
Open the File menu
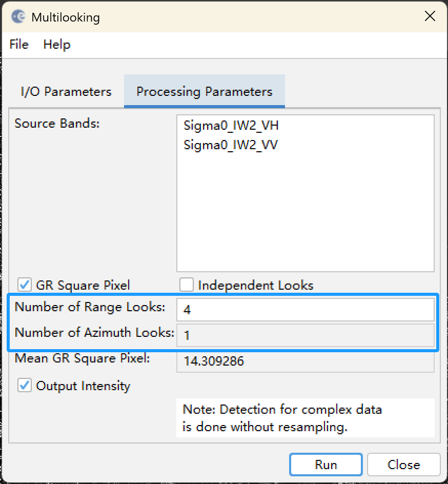pos(19,45)
